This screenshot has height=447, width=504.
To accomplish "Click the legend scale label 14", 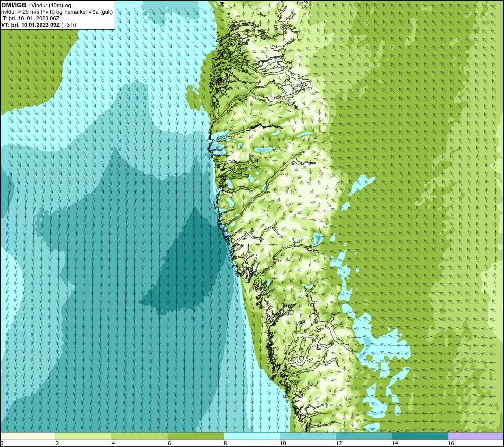I will click(x=395, y=444).
